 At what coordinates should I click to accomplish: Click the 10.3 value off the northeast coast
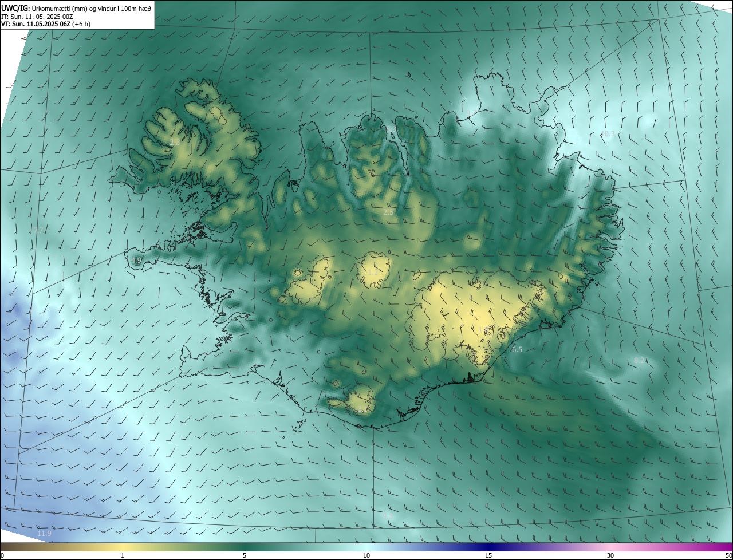tap(608, 134)
